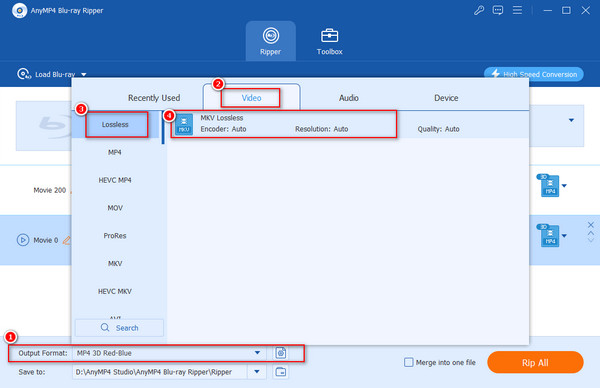Expand the Load Blu-ray dropdown arrow

(84, 75)
